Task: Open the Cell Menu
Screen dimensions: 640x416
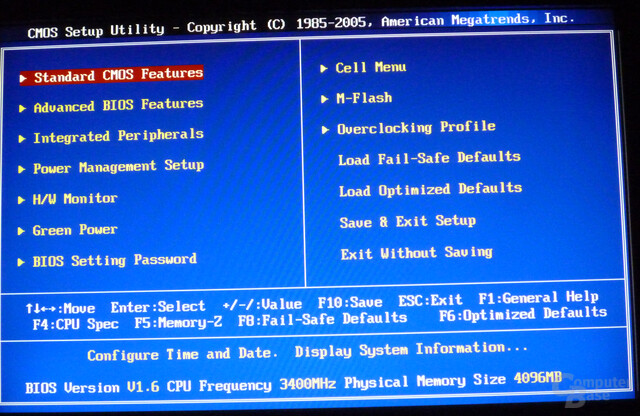Action: tap(371, 67)
